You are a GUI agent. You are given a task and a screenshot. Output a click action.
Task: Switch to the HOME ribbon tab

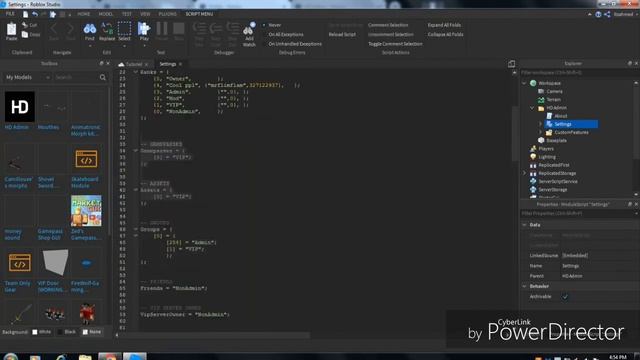84,14
